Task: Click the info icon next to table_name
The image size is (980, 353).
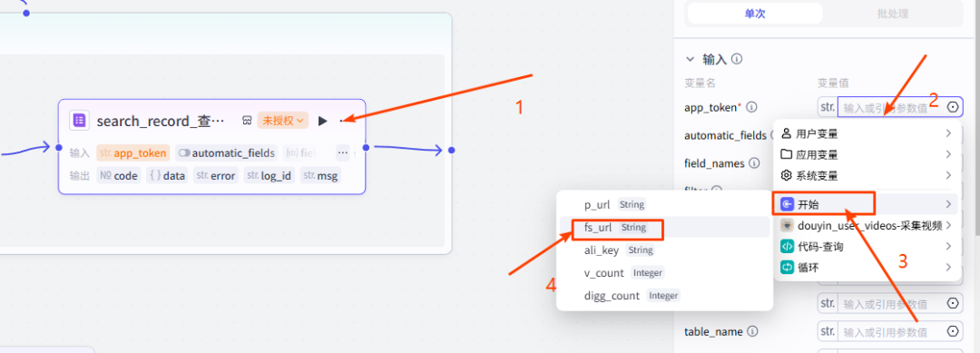Action: (753, 331)
